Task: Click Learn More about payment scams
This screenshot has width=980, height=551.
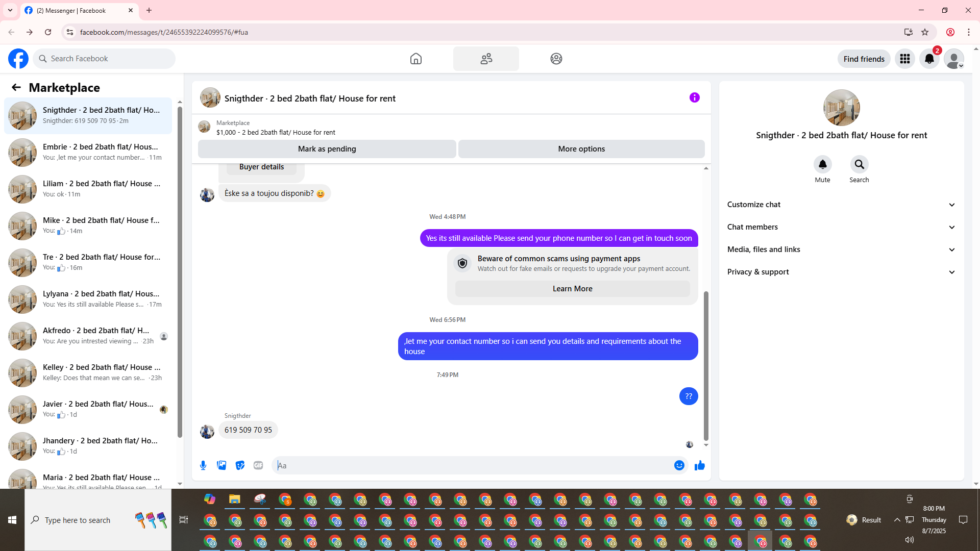Action: [x=572, y=289]
